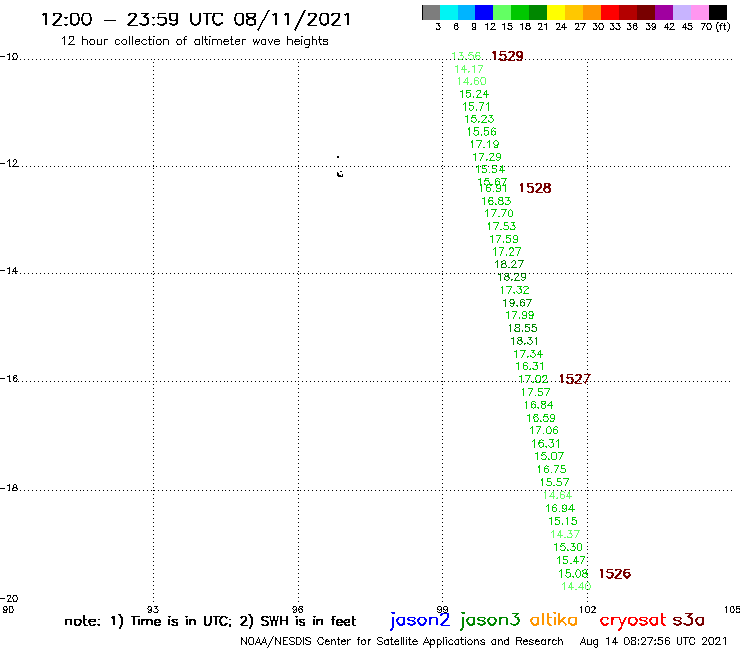Click the 15.30 wave height value
The height and width of the screenshot is (650, 740).
pos(568,547)
